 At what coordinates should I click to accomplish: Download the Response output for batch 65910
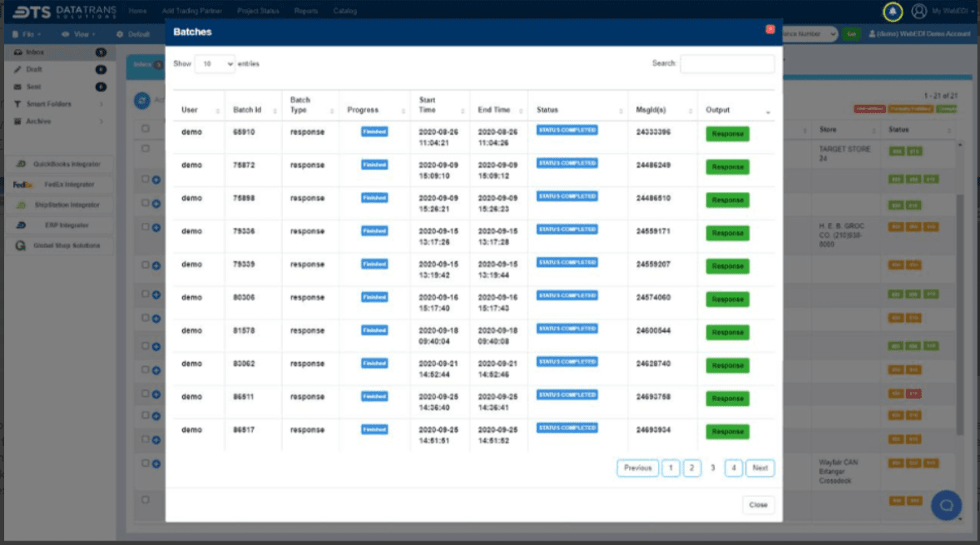726,133
